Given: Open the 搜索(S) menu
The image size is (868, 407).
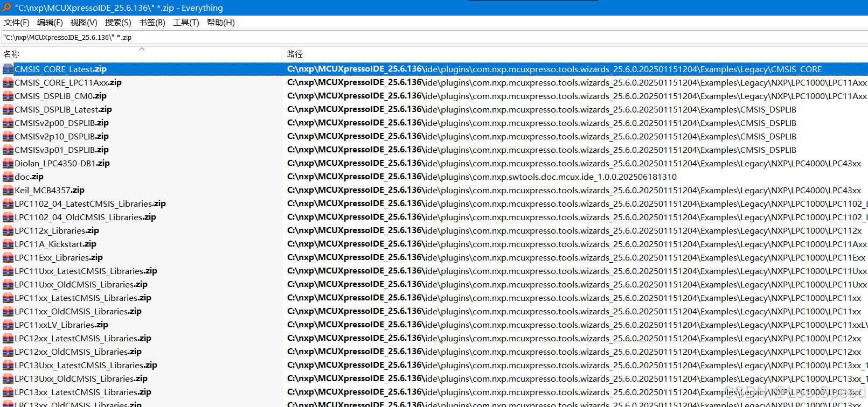Looking at the screenshot, I should pyautogui.click(x=118, y=23).
